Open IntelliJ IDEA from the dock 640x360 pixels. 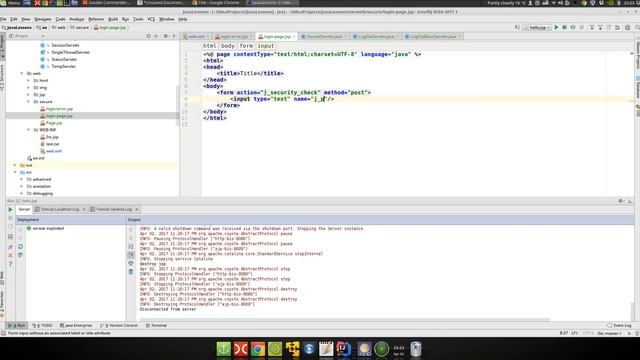coord(344,349)
